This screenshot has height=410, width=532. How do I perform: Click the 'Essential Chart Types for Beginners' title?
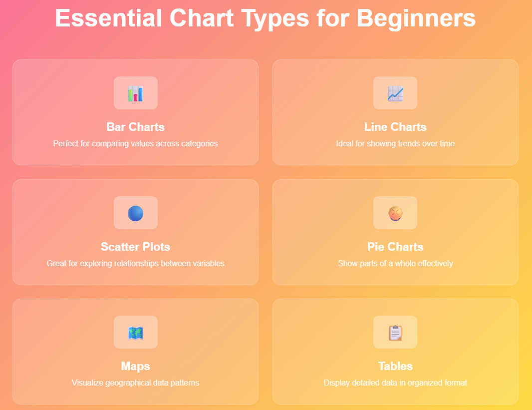tap(266, 18)
